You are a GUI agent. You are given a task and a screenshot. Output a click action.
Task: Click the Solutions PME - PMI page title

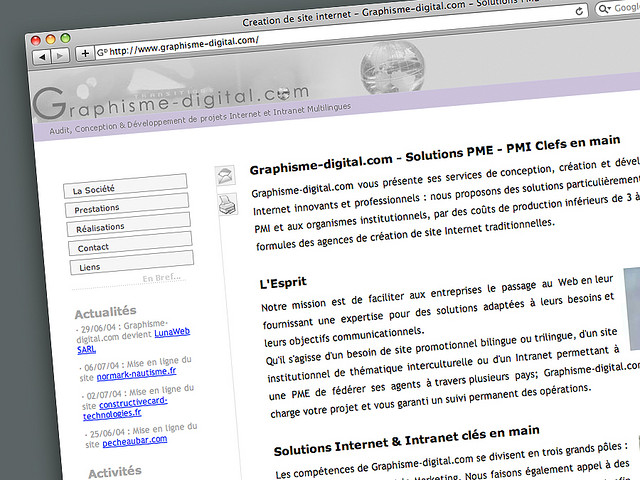pyautogui.click(x=435, y=155)
